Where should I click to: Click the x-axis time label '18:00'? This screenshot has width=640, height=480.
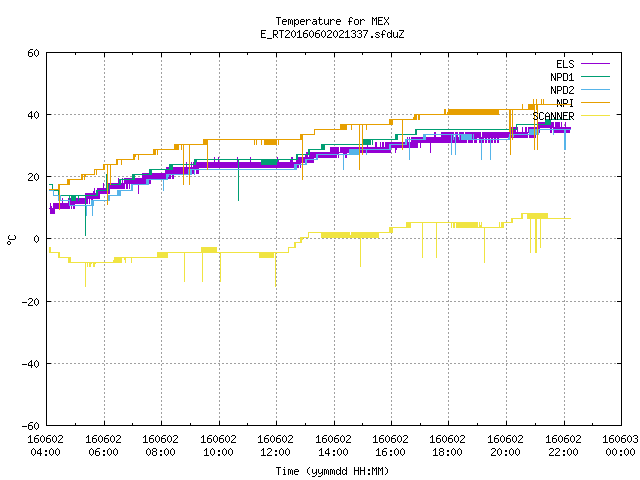click(448, 452)
